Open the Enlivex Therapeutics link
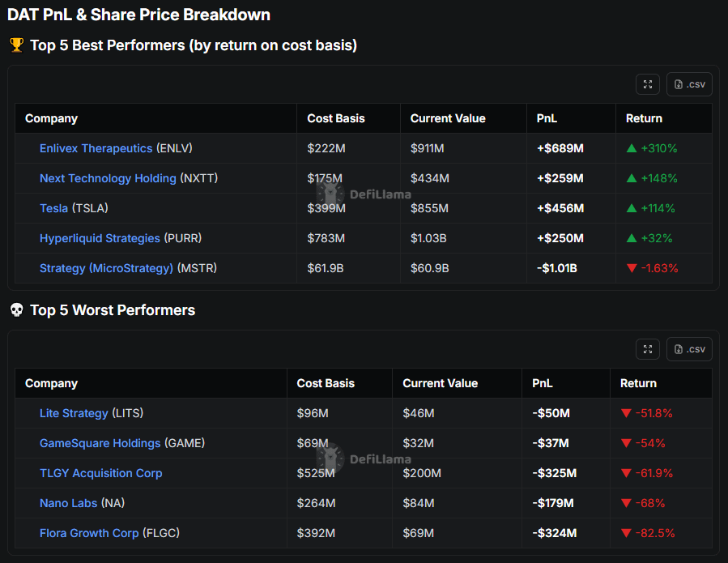 click(x=96, y=148)
